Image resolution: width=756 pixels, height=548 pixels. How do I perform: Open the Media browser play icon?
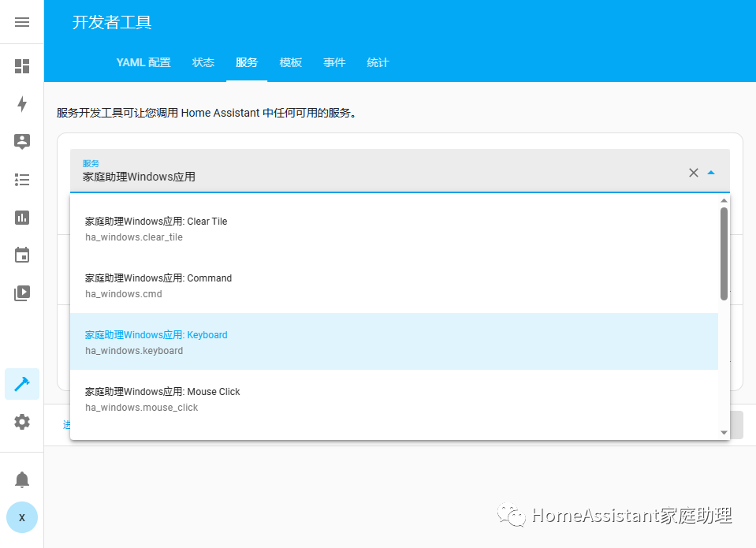(x=22, y=293)
